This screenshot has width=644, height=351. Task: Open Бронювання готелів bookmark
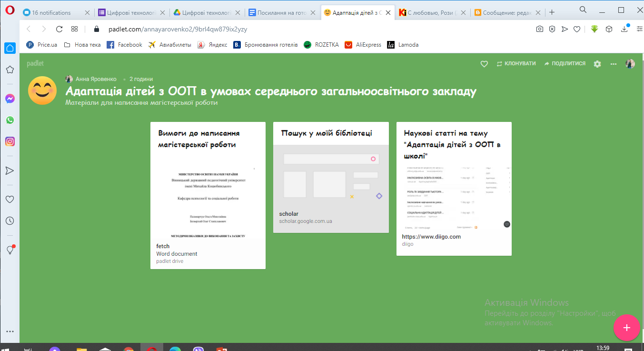(x=266, y=45)
